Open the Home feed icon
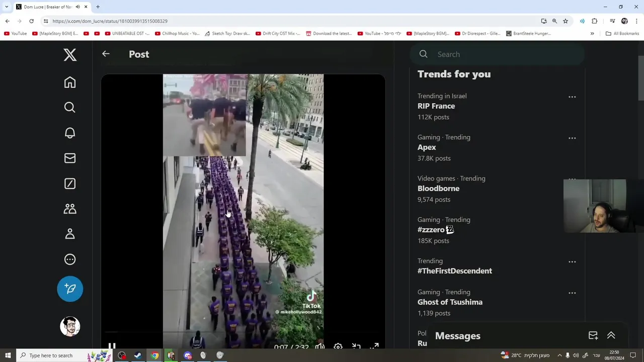 point(70,82)
